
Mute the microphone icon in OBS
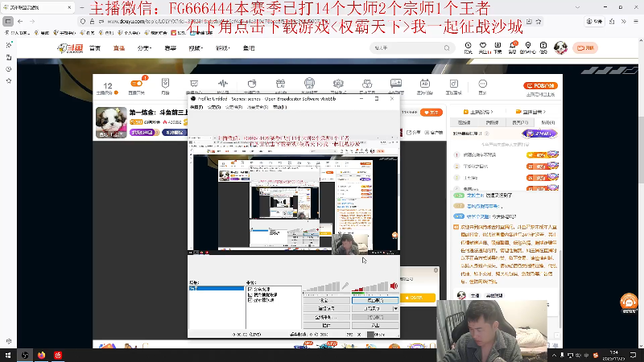tap(345, 286)
